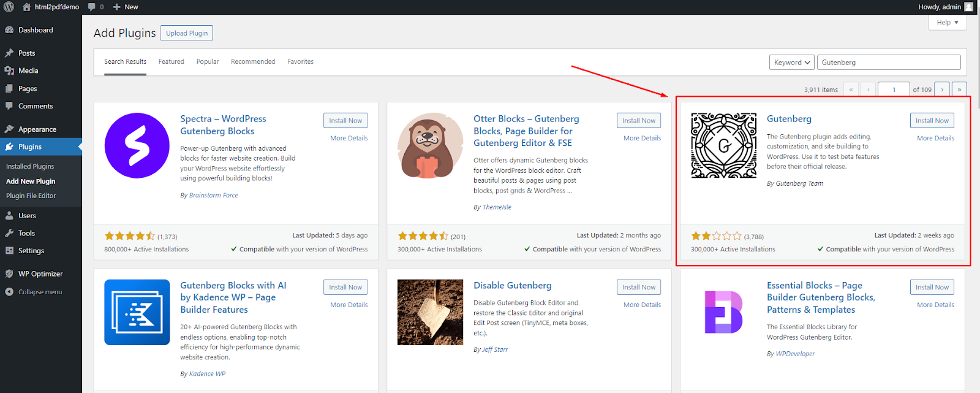Viewport: 980px width, 393px height.
Task: Click the Collapse menu arrow icon
Action: pos(9,292)
